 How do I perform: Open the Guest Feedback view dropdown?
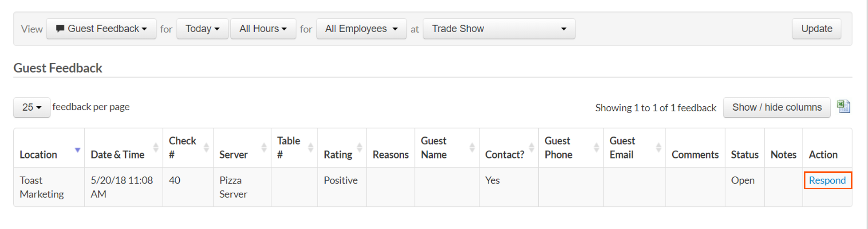tap(101, 29)
